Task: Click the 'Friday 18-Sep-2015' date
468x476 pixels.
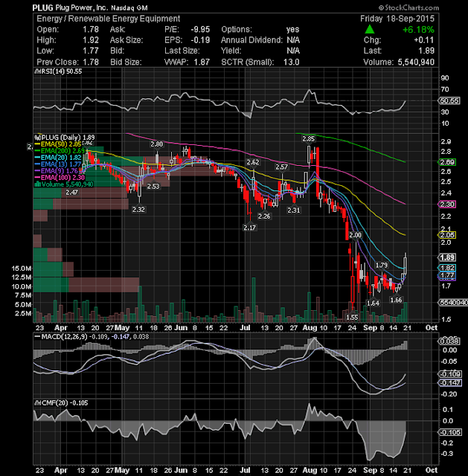Action: [x=397, y=19]
